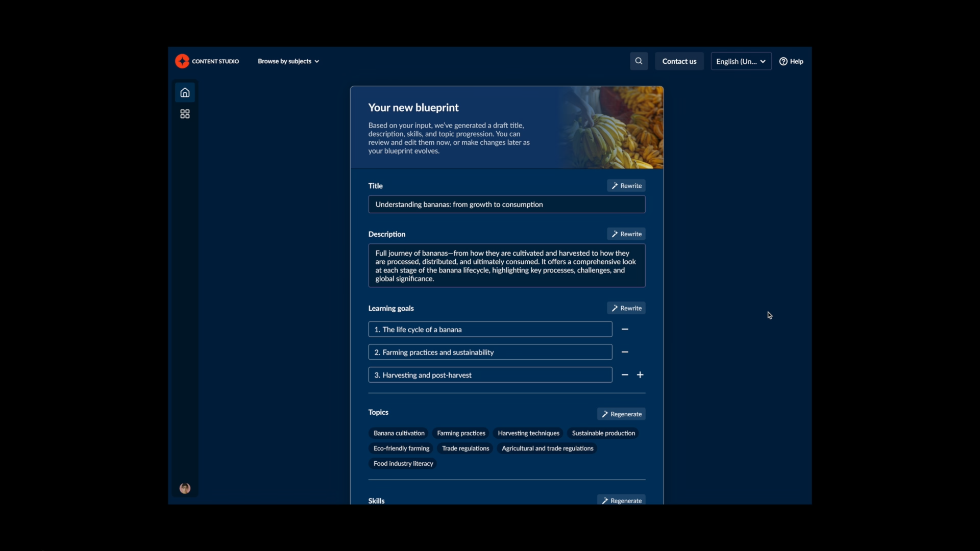The width and height of the screenshot is (980, 551).
Task: Open user avatar profile in sidebar
Action: (185, 488)
